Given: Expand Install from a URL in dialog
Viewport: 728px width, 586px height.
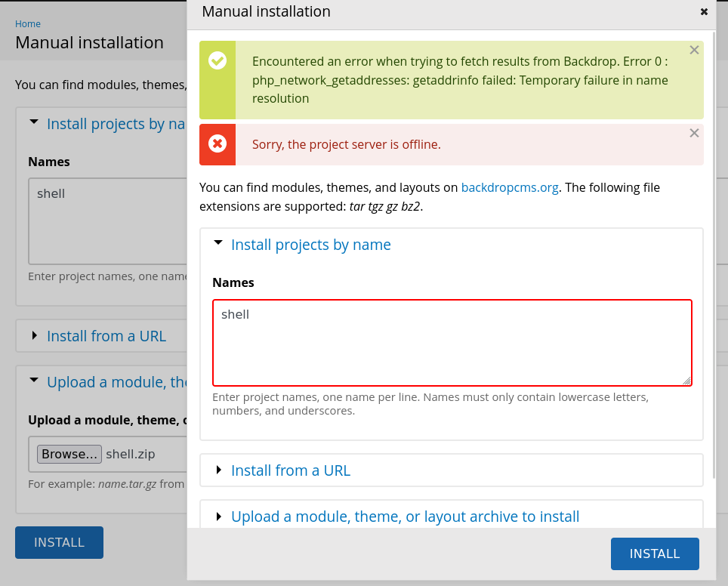Looking at the screenshot, I should pos(290,470).
